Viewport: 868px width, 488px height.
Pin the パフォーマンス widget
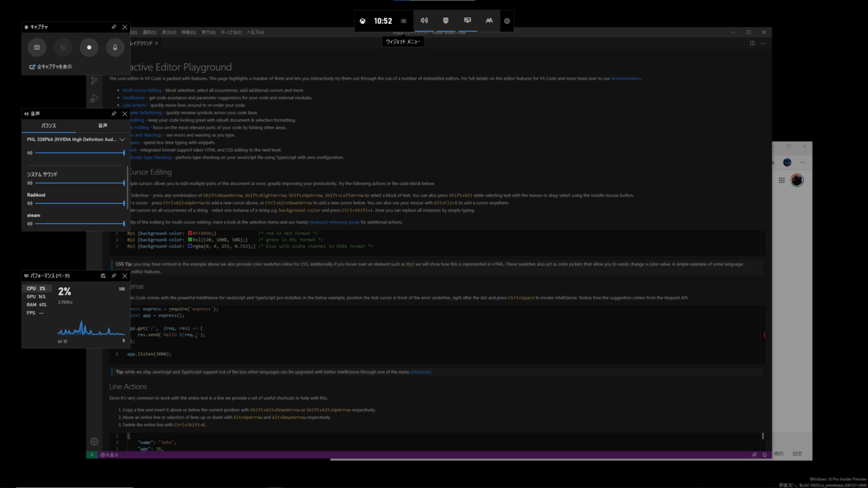click(114, 275)
